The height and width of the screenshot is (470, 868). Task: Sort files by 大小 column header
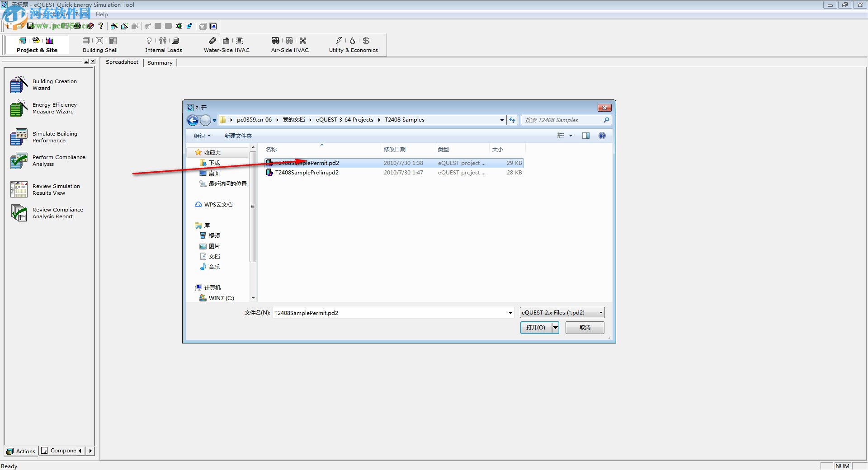coord(507,149)
